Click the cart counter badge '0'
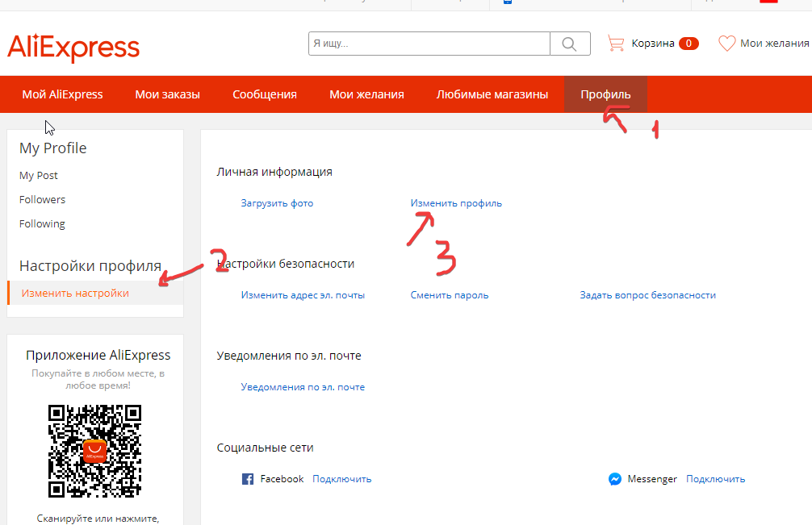This screenshot has width=812, height=525. (689, 44)
